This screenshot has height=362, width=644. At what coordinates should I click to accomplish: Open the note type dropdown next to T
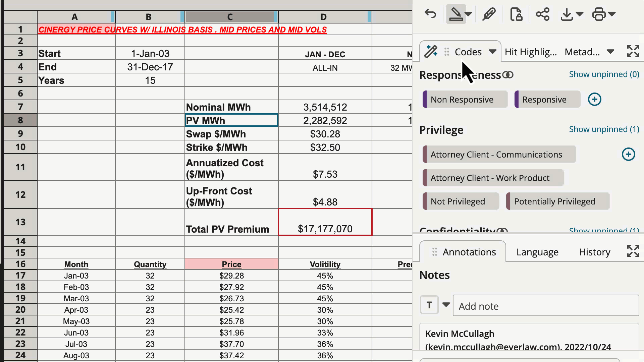pyautogui.click(x=446, y=305)
